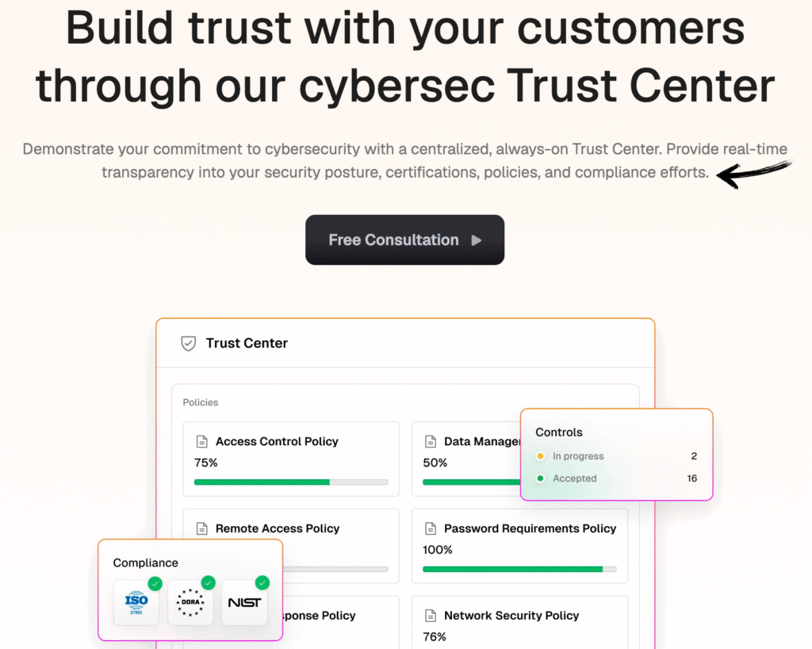Select the NIST compliance badge
The height and width of the screenshot is (649, 812).
coord(244,602)
